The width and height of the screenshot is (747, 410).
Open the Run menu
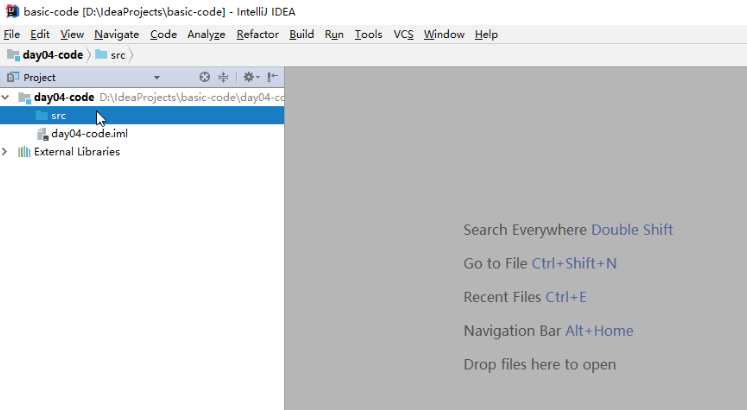point(334,34)
